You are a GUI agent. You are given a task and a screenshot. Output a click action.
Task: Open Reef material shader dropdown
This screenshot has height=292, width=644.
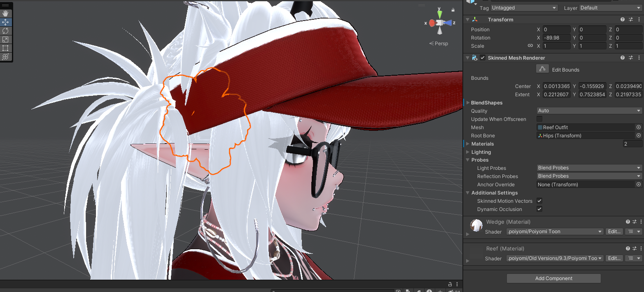point(555,258)
